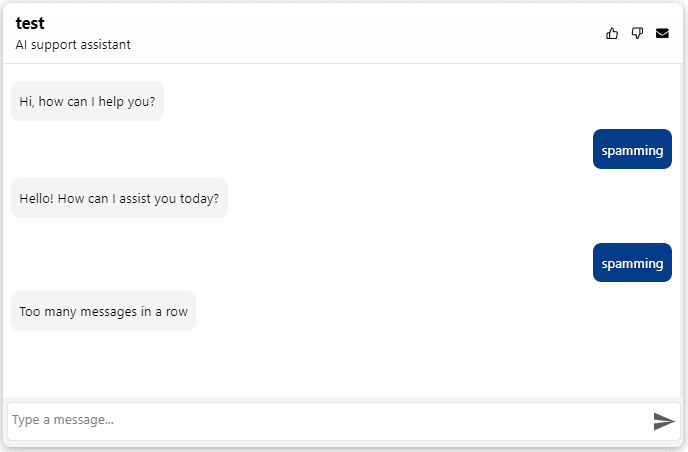The height and width of the screenshot is (452, 688).
Task: Click the first "spamming" user message
Action: click(x=632, y=150)
